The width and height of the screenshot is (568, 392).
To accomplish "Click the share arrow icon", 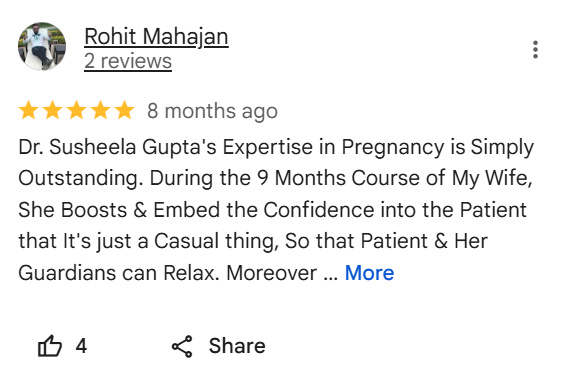I will tap(182, 346).
